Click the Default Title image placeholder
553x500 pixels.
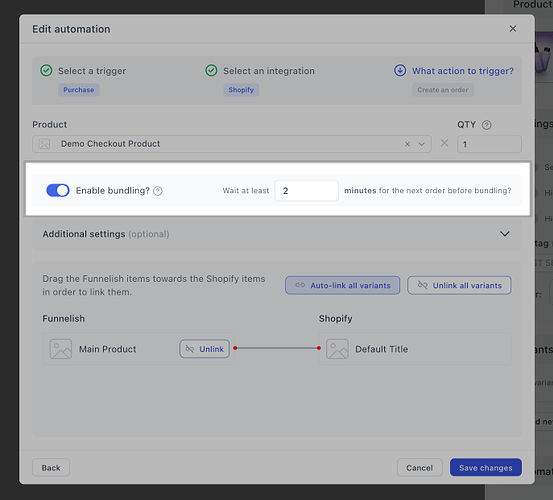(337, 349)
